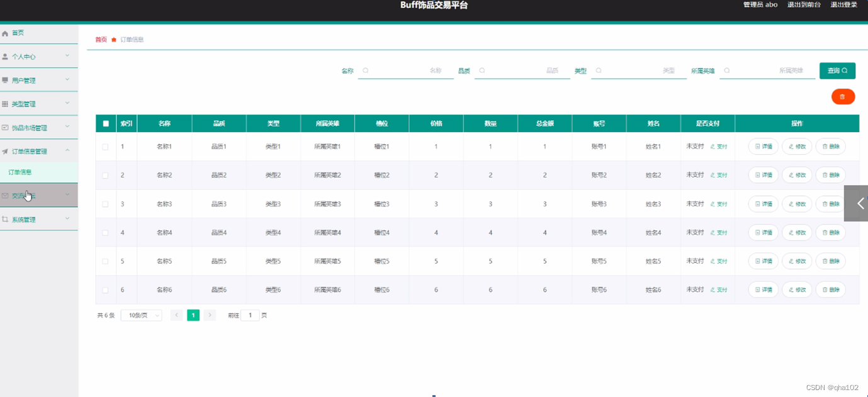Open the 10条/页 page-size dropdown
This screenshot has height=397, width=868.
click(x=140, y=315)
